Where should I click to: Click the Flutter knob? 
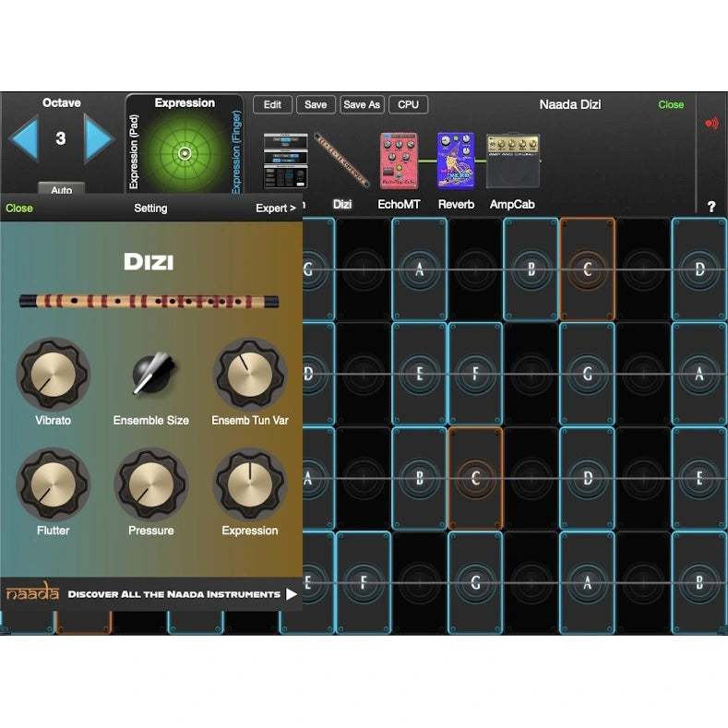pos(53,484)
